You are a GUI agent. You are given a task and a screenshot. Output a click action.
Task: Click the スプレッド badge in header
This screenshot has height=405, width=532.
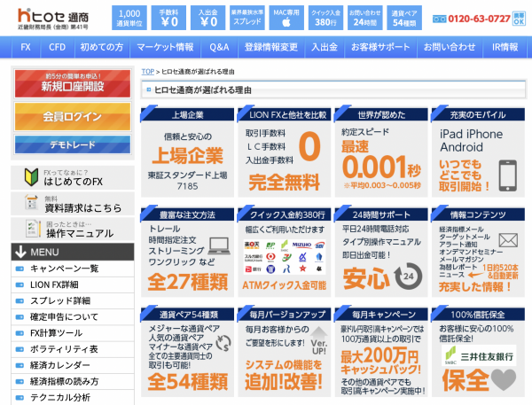pos(247,18)
